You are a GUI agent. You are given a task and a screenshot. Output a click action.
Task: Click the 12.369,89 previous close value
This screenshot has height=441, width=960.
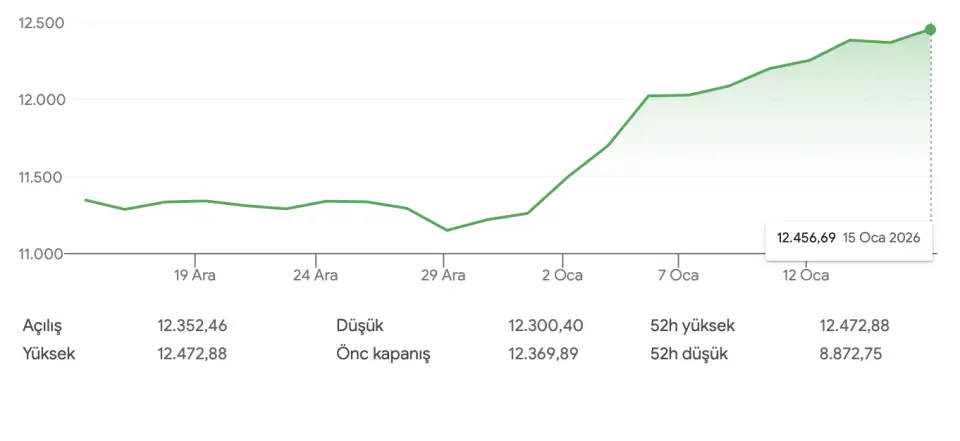543,354
